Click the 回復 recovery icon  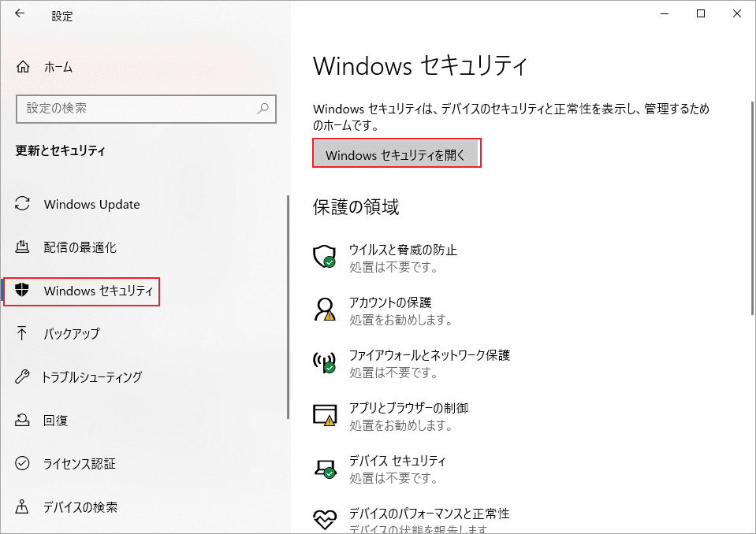tap(22, 420)
